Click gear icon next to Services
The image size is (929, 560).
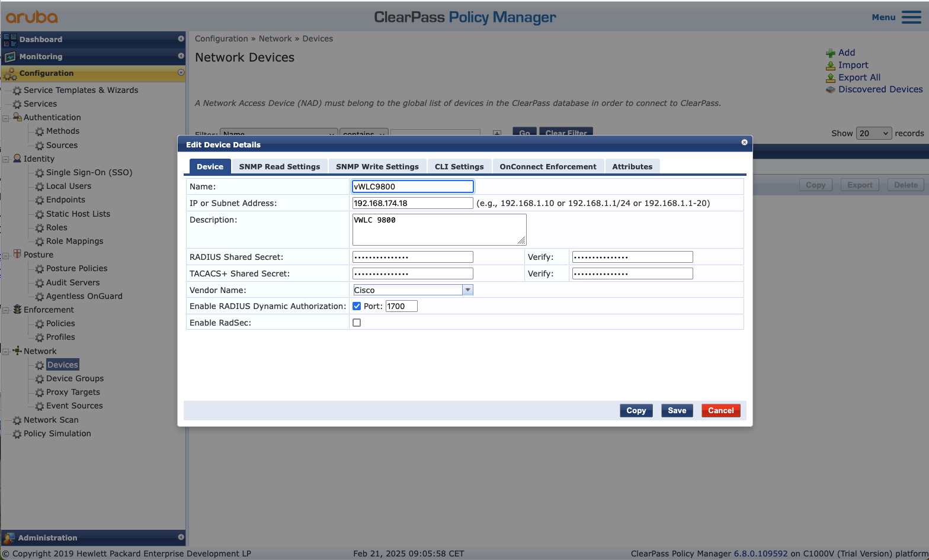17,104
